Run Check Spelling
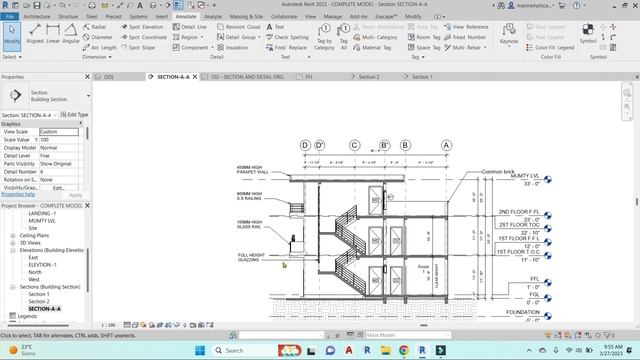 (287, 37)
